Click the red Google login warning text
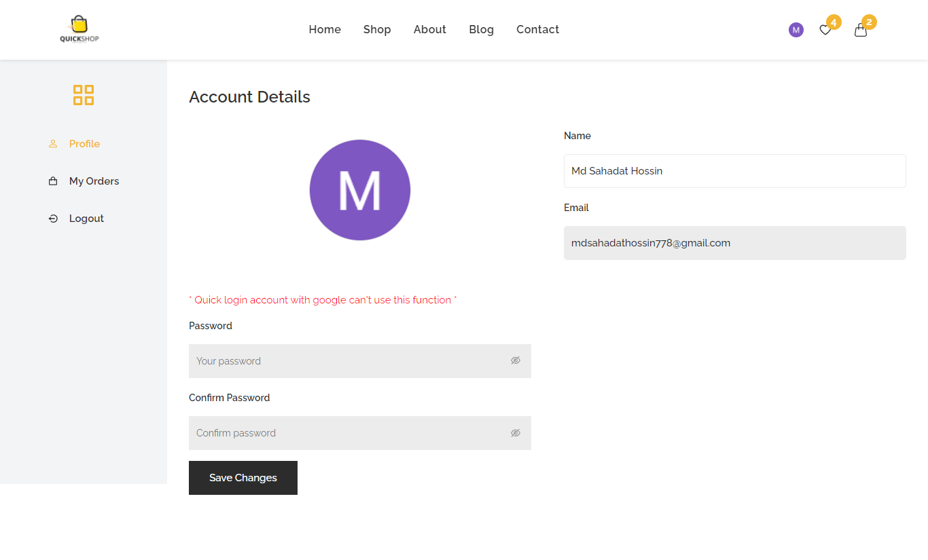The image size is (928, 560). click(323, 300)
